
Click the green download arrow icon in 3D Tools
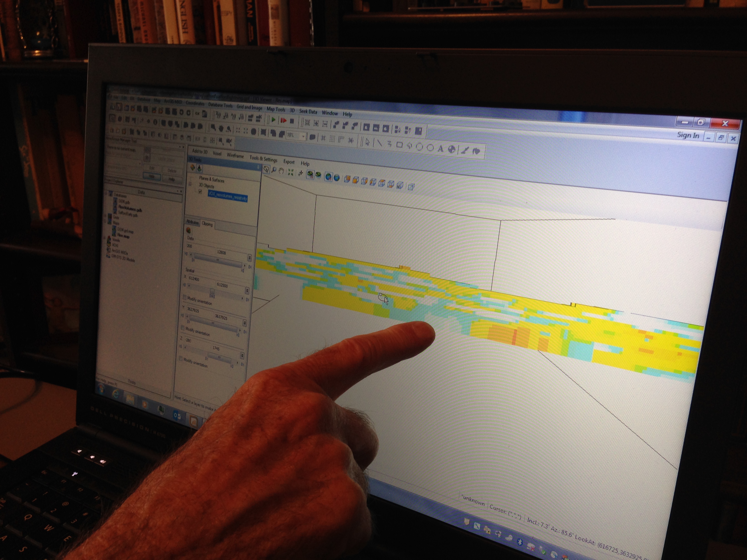tap(199, 168)
